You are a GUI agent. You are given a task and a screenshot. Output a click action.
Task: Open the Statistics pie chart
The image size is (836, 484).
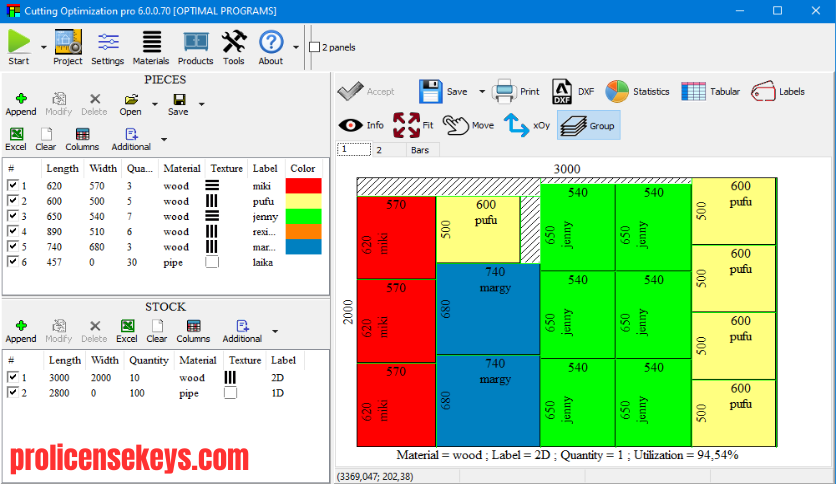637,92
